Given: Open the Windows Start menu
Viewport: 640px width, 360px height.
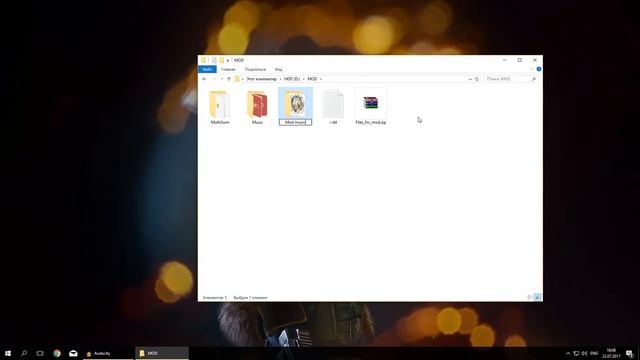Looking at the screenshot, I should coord(8,353).
